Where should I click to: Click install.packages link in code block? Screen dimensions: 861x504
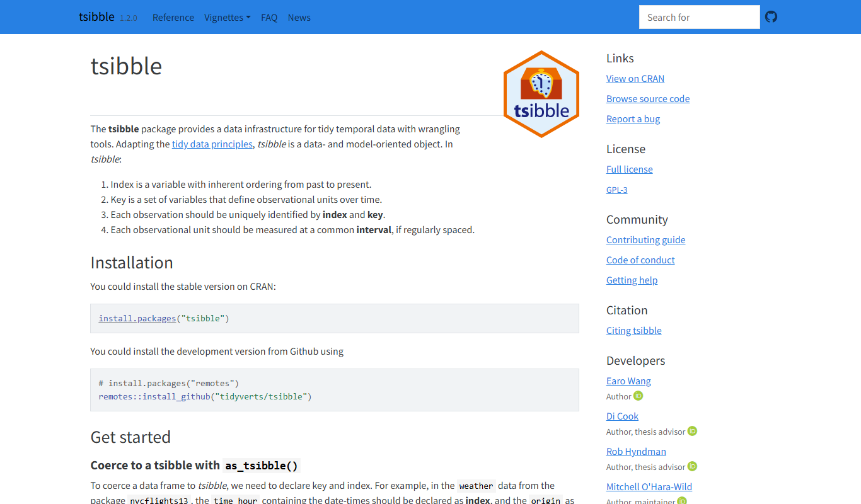tap(137, 319)
